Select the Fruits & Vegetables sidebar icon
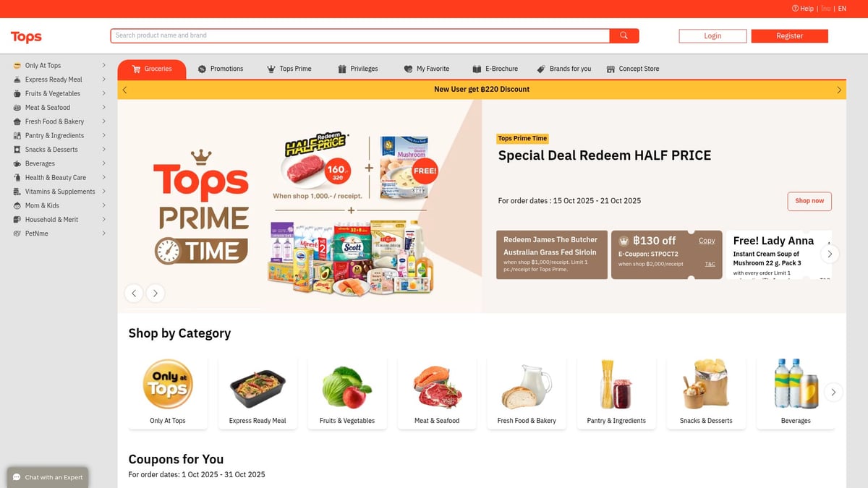This screenshot has width=868, height=488. pos(17,93)
